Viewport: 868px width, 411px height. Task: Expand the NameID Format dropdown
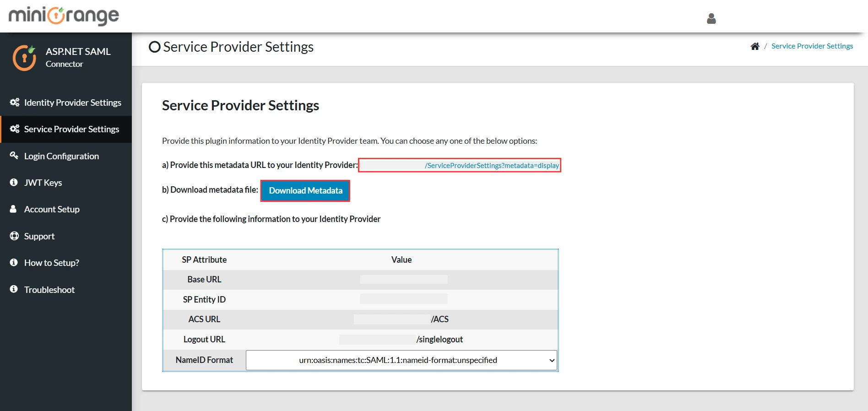[x=401, y=360]
